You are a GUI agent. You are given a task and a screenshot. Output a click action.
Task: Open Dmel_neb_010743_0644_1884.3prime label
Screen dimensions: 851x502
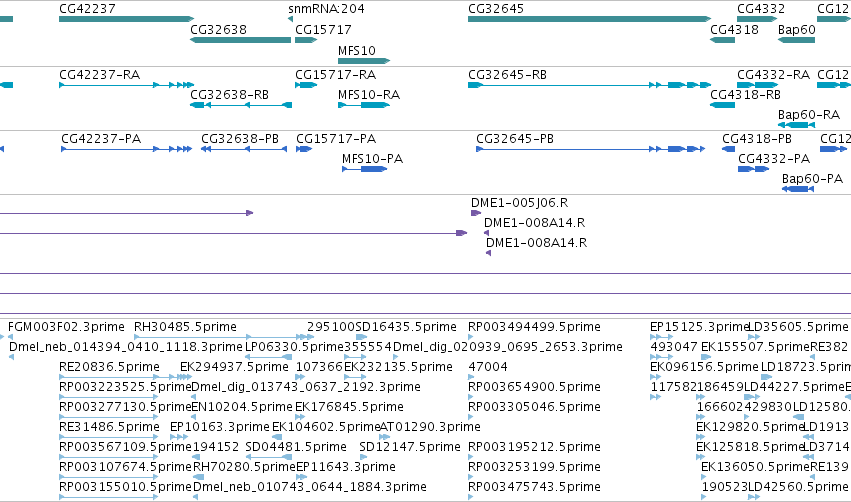309,486
